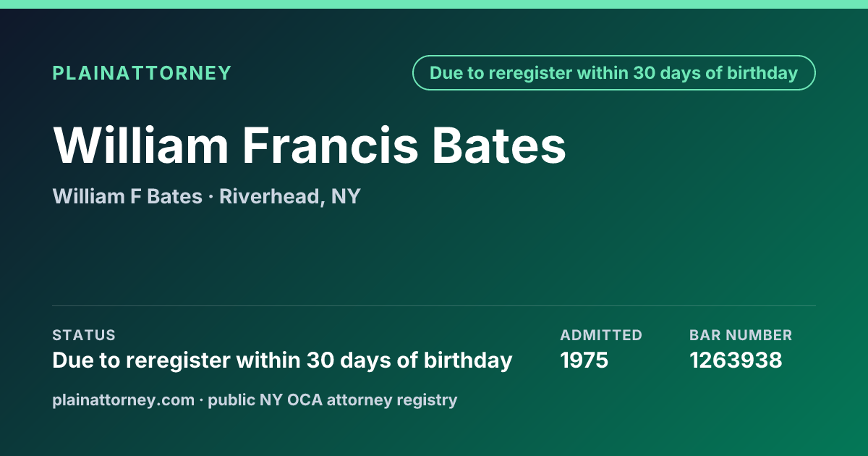Image resolution: width=868 pixels, height=456 pixels.
Task: Click the BAR NUMBER label
Action: coord(741,335)
